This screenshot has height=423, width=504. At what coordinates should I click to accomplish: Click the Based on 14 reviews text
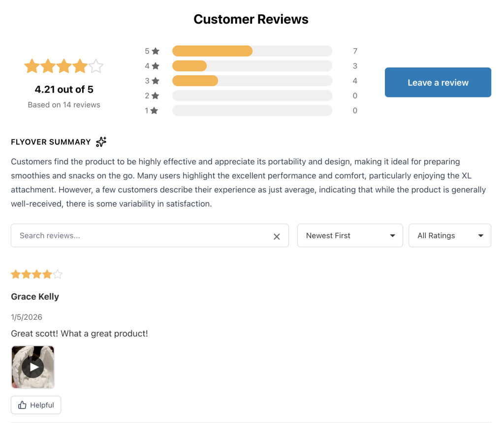click(64, 105)
